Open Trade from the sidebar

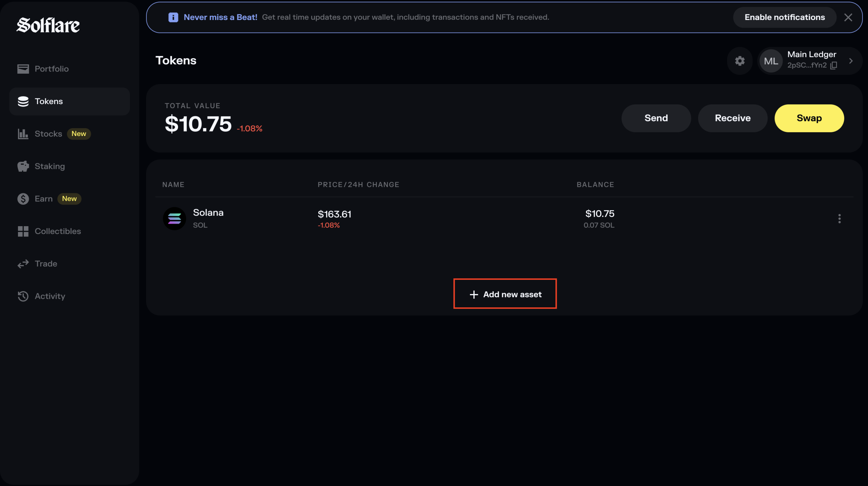(x=46, y=264)
